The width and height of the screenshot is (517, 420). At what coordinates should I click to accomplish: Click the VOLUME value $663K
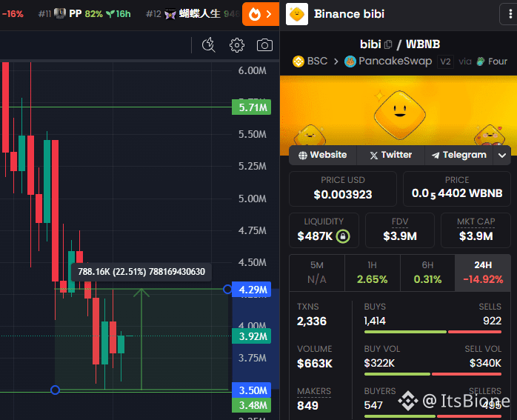coord(315,363)
